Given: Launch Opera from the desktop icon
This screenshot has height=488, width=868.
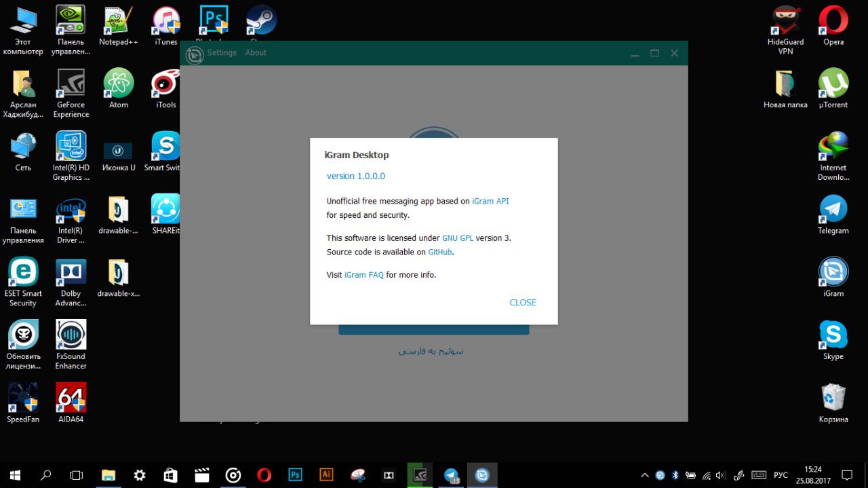Looking at the screenshot, I should point(833,26).
